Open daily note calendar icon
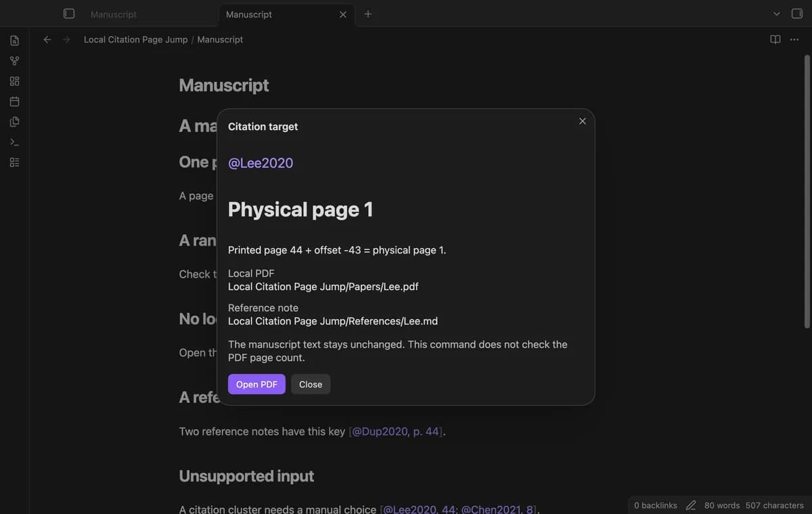The image size is (812, 514). (14, 101)
